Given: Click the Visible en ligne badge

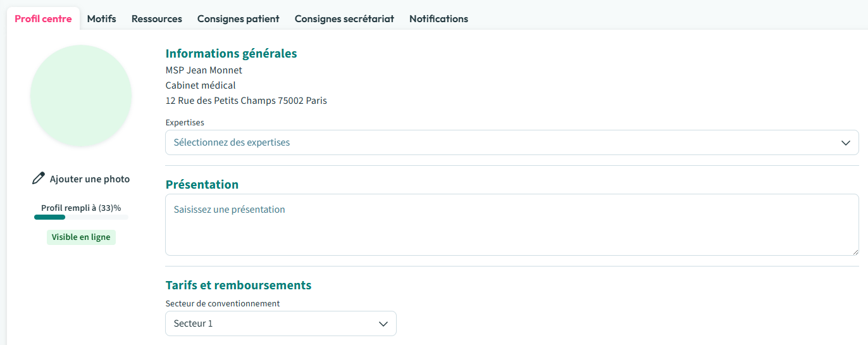Looking at the screenshot, I should (81, 237).
